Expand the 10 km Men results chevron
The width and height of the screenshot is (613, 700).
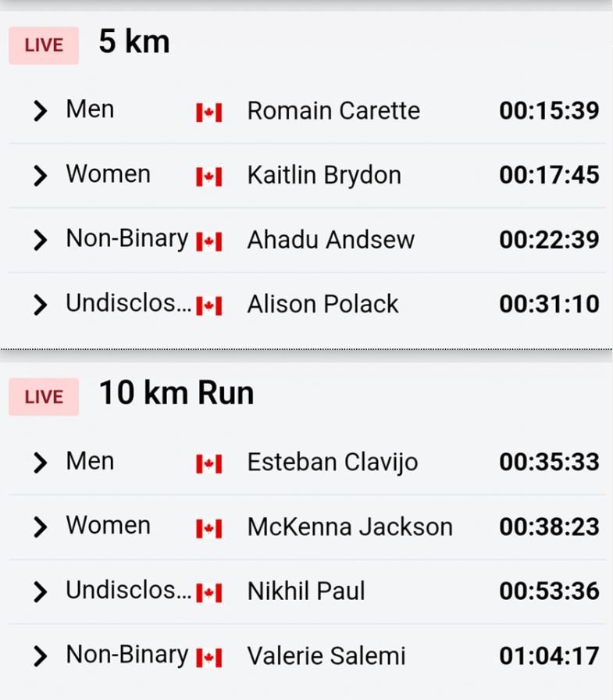click(40, 462)
